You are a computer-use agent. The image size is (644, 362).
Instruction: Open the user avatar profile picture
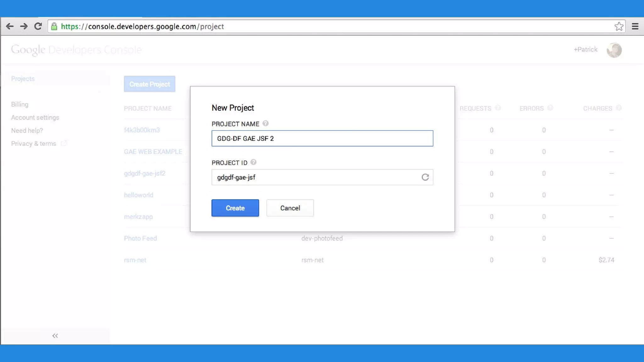pyautogui.click(x=614, y=50)
